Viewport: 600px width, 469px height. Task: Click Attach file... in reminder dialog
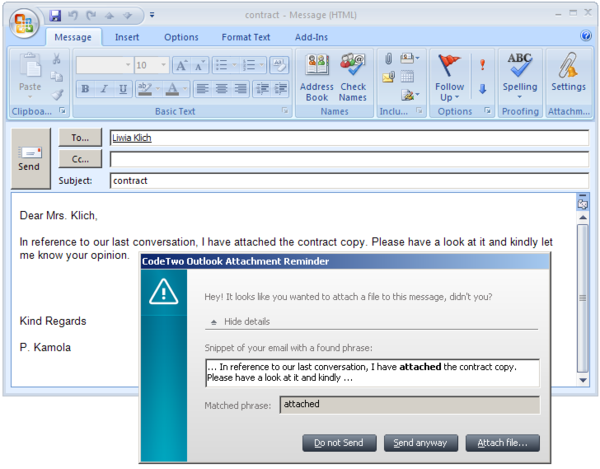tap(502, 443)
